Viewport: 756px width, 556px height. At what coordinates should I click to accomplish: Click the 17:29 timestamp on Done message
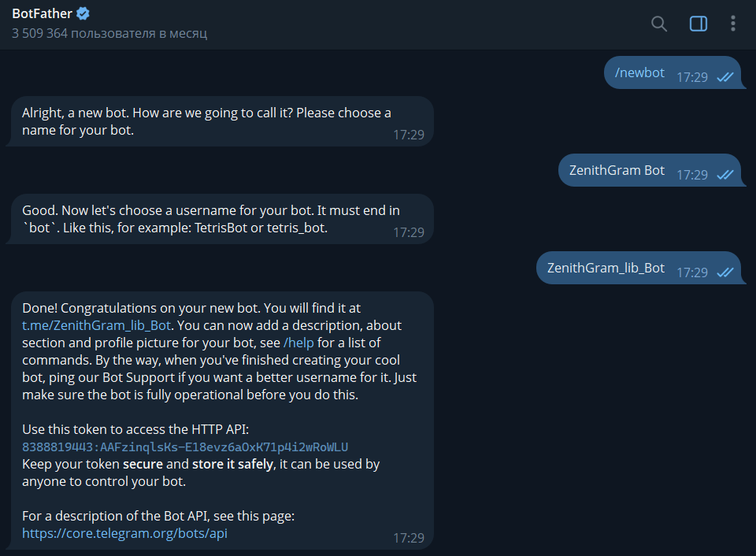409,538
